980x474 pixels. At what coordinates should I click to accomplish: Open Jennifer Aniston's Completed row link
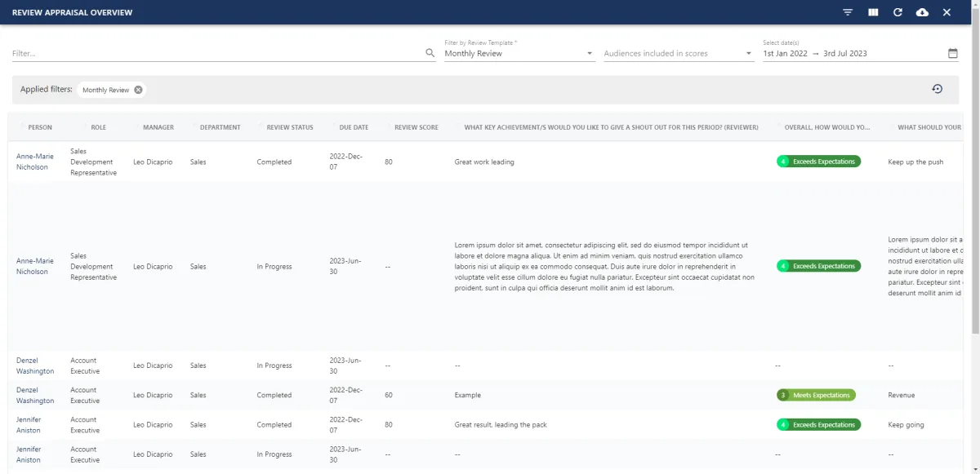(x=29, y=424)
